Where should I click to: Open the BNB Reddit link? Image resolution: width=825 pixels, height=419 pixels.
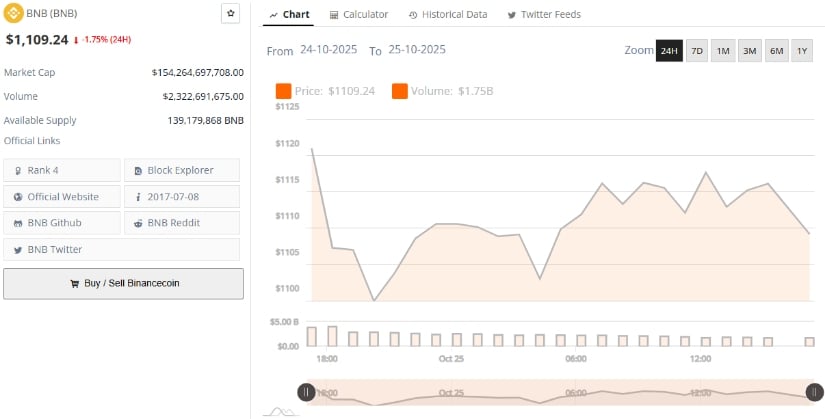182,222
